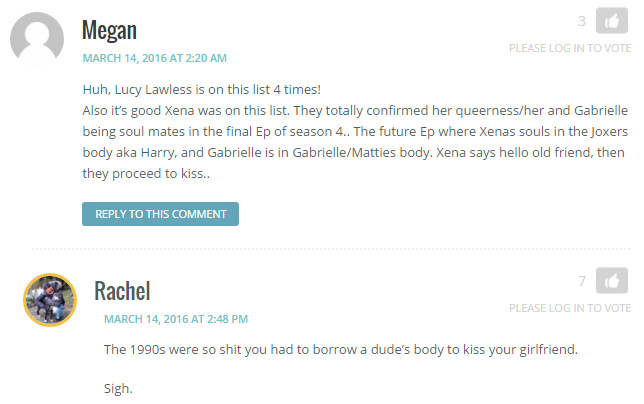Click the dotted divider between comments
Image resolution: width=644 pixels, height=404 pixels.
(331, 249)
